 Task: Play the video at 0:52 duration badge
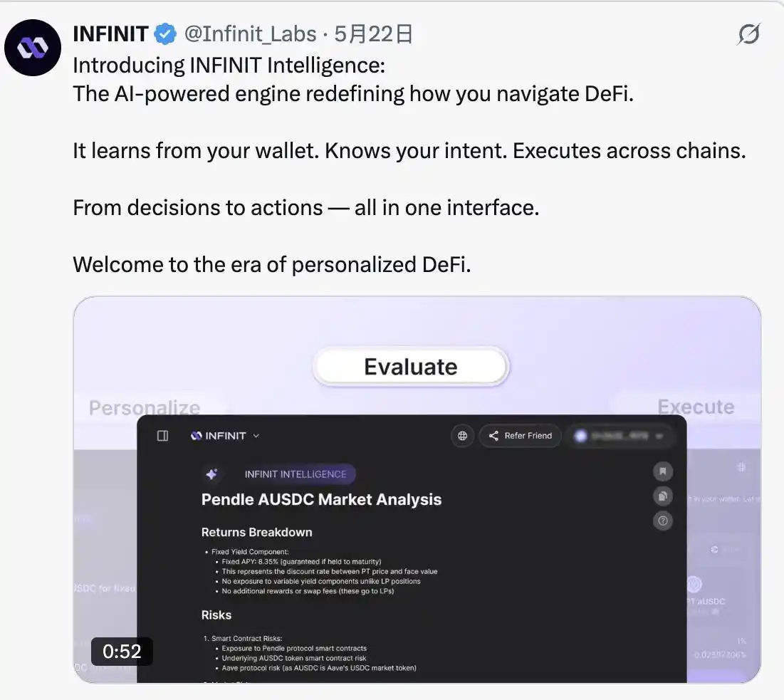122,652
